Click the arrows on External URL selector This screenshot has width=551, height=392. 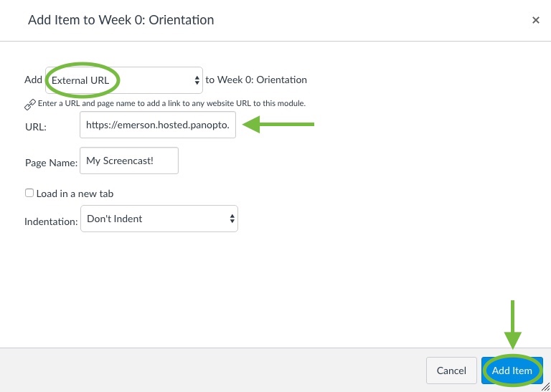pyautogui.click(x=197, y=80)
